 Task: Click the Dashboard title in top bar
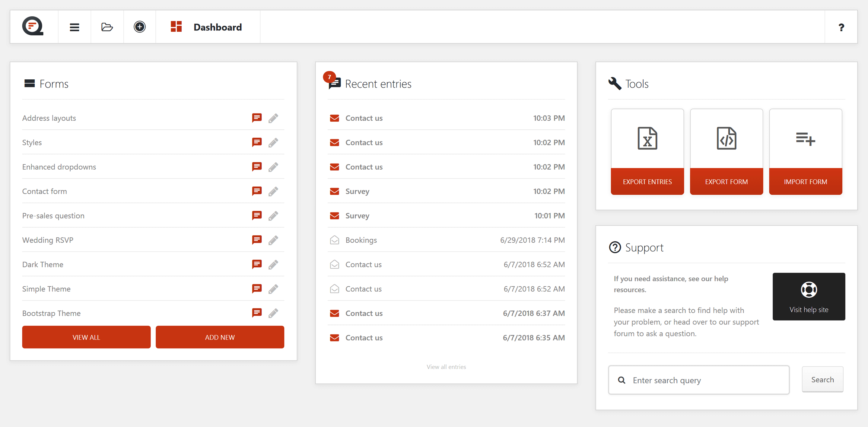(218, 27)
